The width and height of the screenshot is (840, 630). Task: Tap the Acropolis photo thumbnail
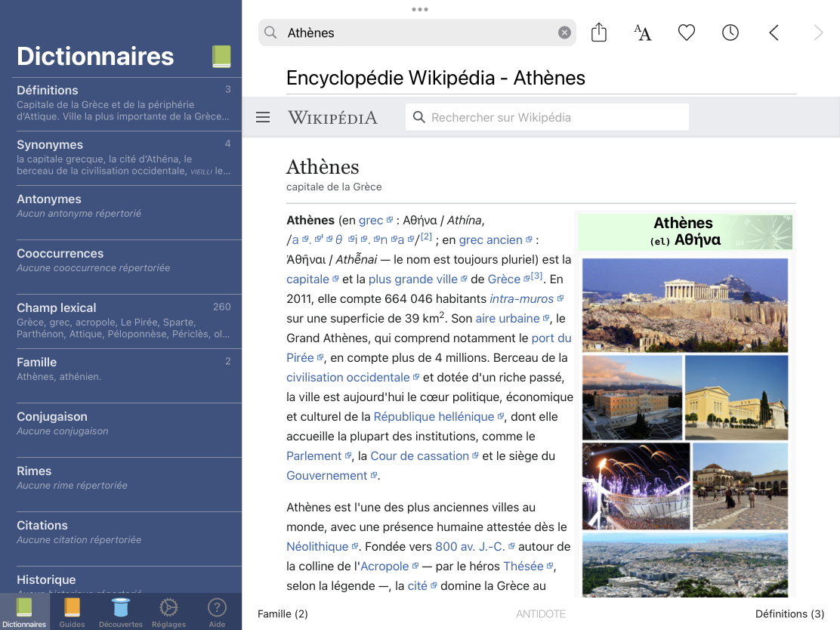(684, 305)
